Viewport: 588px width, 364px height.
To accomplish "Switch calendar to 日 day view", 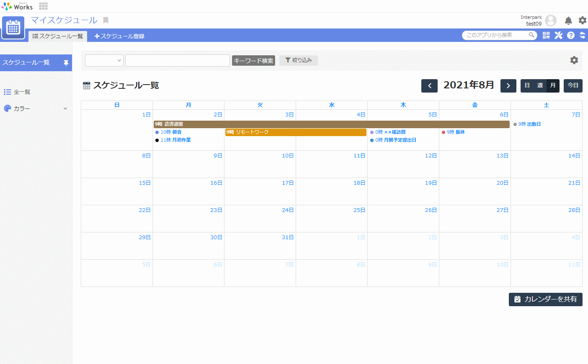I will (527, 85).
